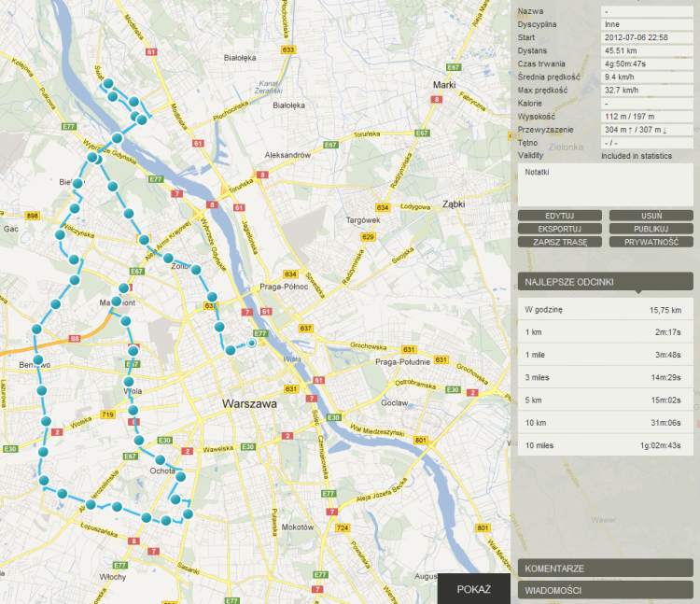Click the Dyscyplina value 'Inne'
The height and width of the screenshot is (604, 700).
coord(647,24)
